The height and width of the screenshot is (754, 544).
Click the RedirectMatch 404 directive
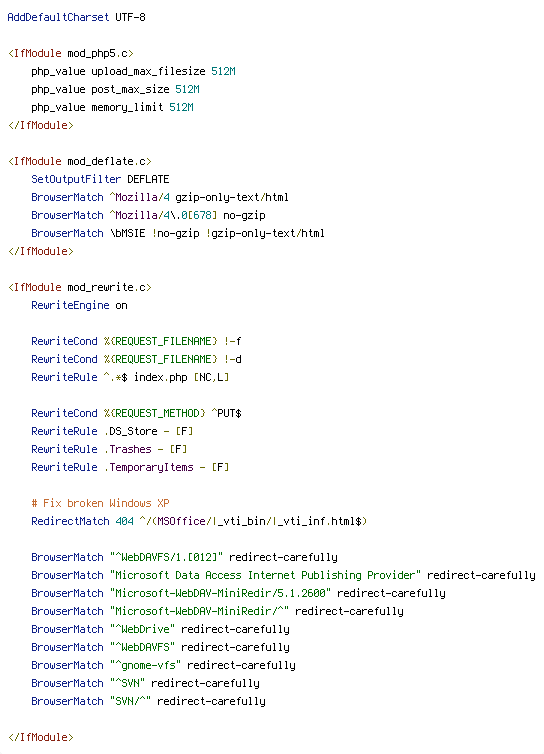199,521
